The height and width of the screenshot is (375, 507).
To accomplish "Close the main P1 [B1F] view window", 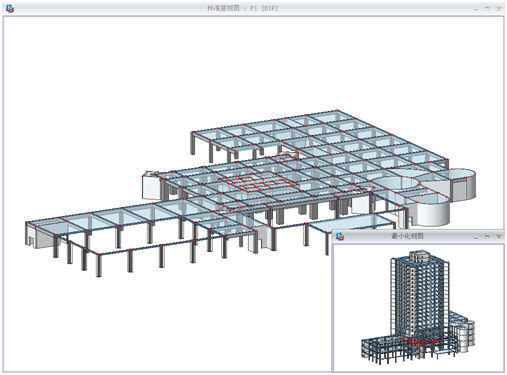I will [499, 8].
